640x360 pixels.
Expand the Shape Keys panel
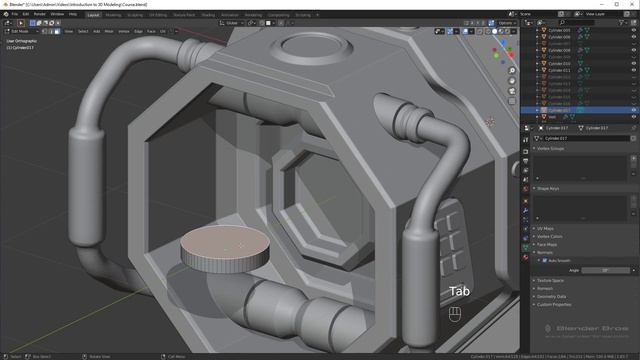pos(547,189)
